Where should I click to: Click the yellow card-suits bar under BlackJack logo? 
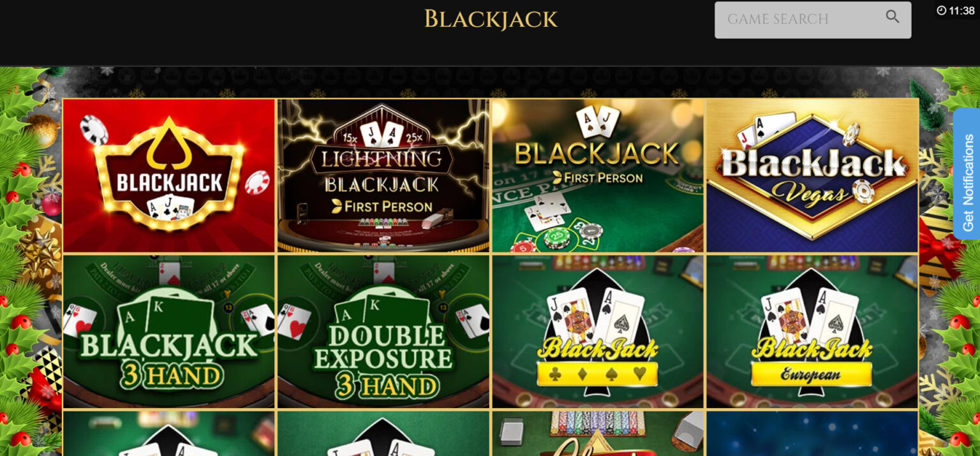click(x=597, y=375)
